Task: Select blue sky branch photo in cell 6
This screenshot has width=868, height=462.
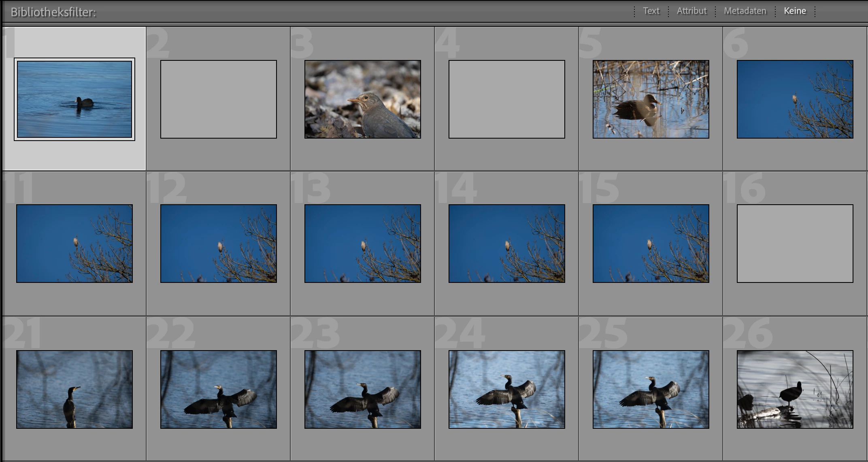Action: click(795, 99)
